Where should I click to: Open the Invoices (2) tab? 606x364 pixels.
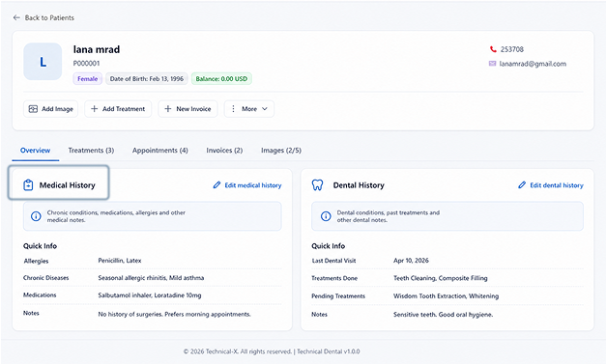(x=224, y=151)
